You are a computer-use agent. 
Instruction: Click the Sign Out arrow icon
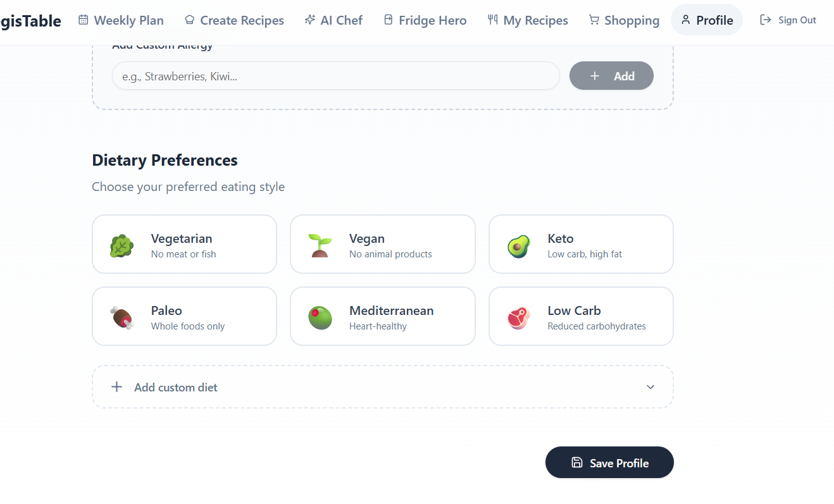766,20
